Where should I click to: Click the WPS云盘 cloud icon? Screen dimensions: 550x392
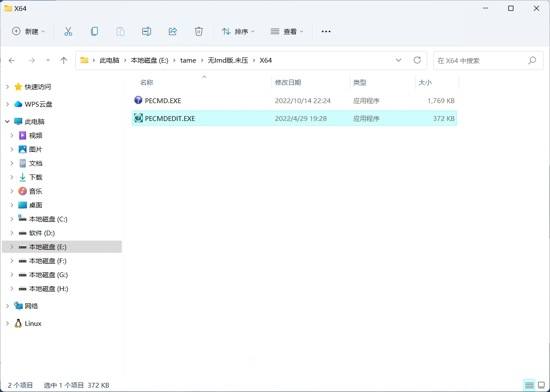click(x=18, y=104)
